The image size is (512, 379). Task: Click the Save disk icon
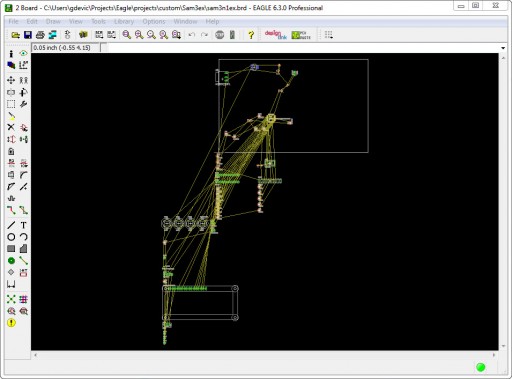click(28, 35)
